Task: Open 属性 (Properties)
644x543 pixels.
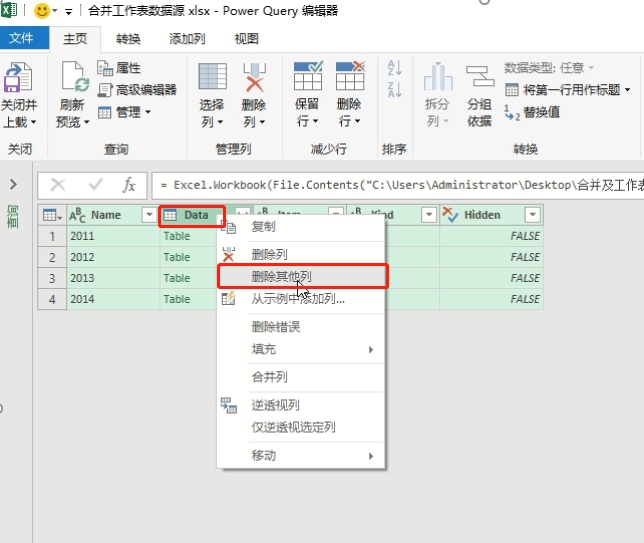Action: (x=119, y=68)
